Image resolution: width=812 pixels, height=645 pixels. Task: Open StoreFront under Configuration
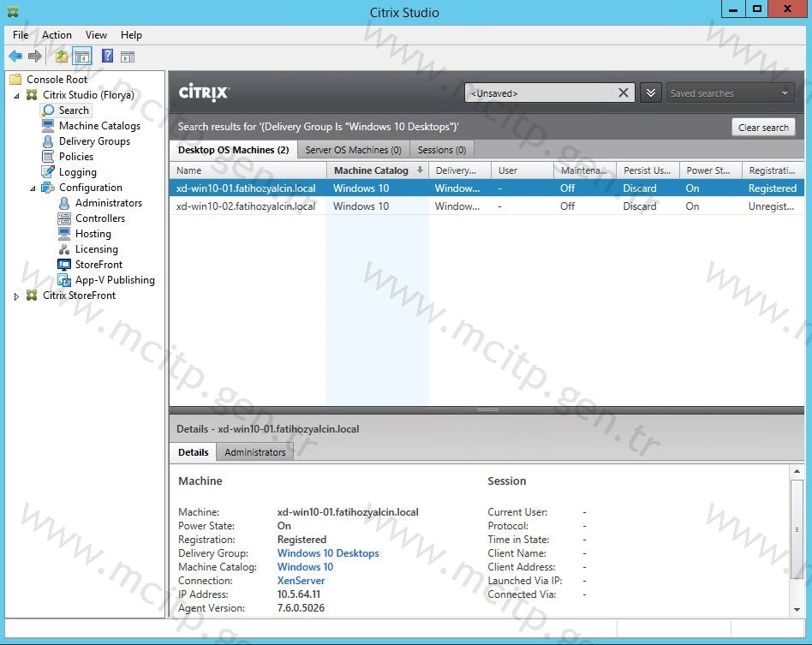coord(99,264)
